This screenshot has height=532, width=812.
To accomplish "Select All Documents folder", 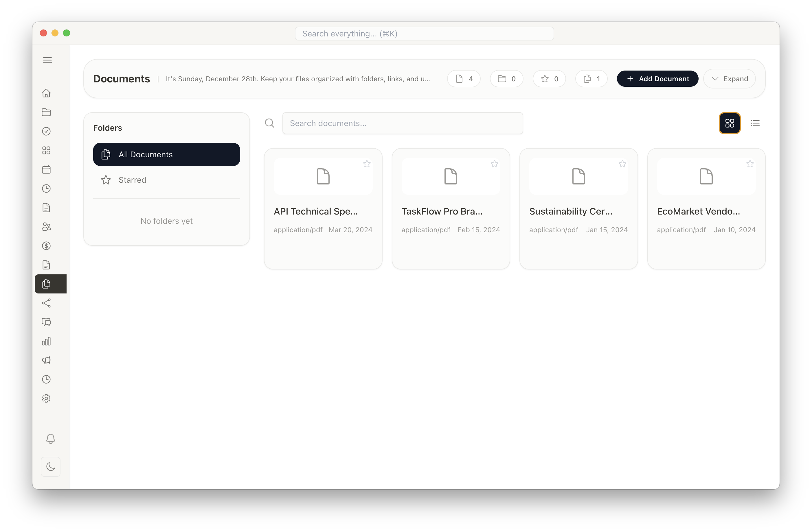I will pos(166,154).
